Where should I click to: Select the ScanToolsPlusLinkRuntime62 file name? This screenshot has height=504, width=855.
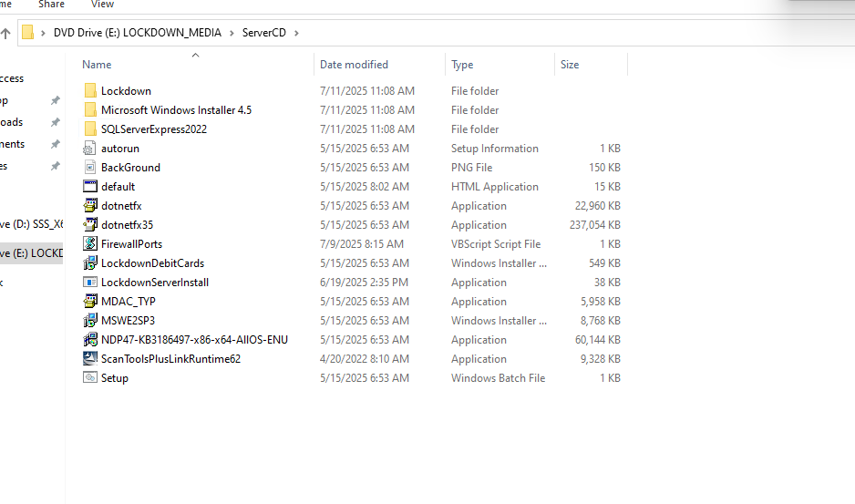coord(170,359)
